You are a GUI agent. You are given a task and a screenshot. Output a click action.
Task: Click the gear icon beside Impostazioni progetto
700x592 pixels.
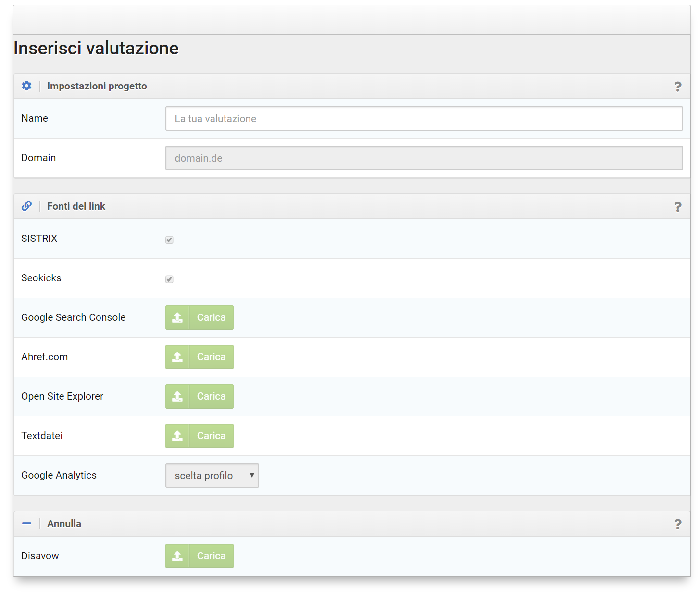click(x=27, y=86)
